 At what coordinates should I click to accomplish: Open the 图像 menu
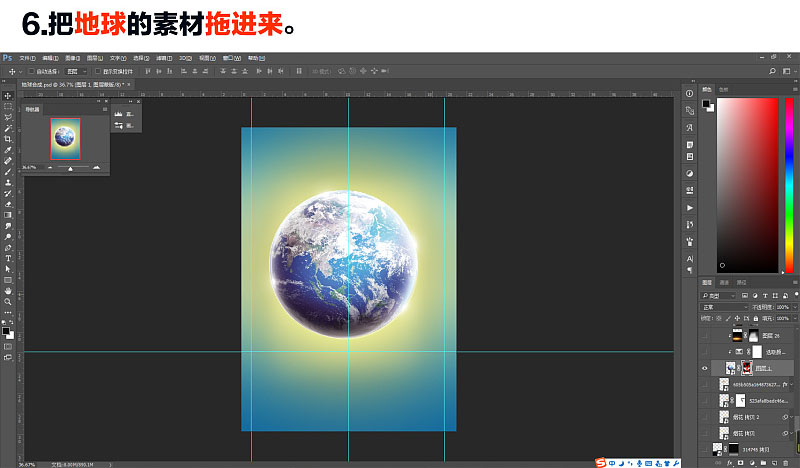[x=72, y=58]
